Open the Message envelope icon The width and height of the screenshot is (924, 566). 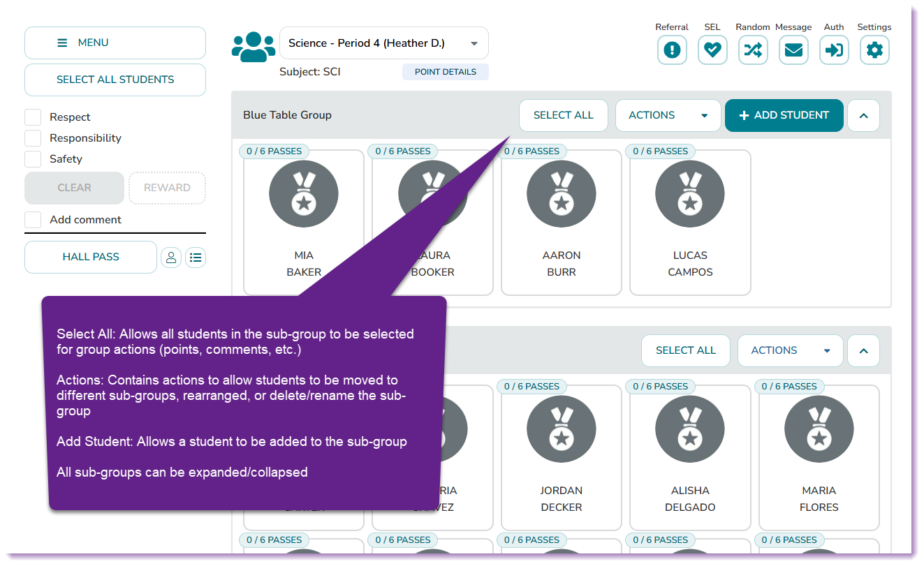793,50
